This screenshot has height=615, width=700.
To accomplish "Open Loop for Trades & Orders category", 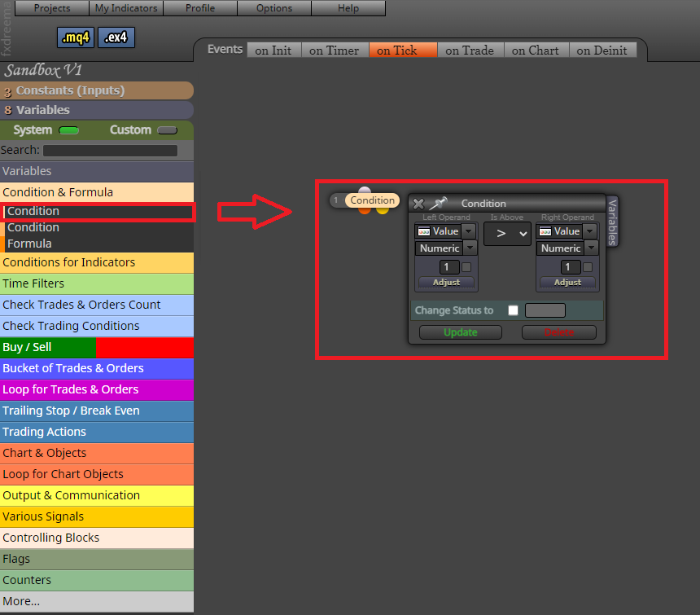I will [97, 389].
